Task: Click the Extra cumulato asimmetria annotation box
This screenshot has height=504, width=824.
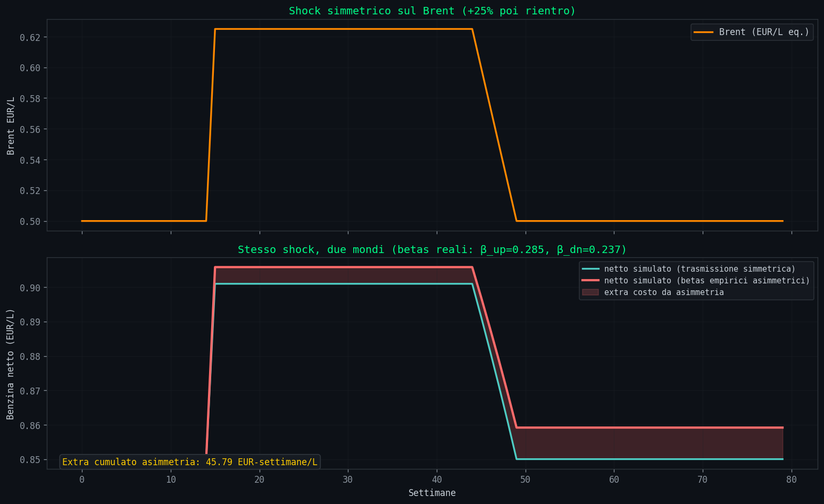Action: click(x=189, y=461)
